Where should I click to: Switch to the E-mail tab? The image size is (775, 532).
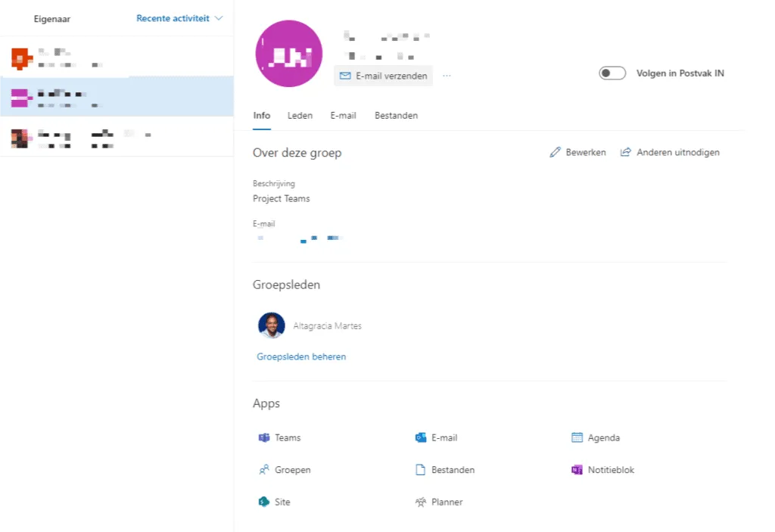(343, 115)
